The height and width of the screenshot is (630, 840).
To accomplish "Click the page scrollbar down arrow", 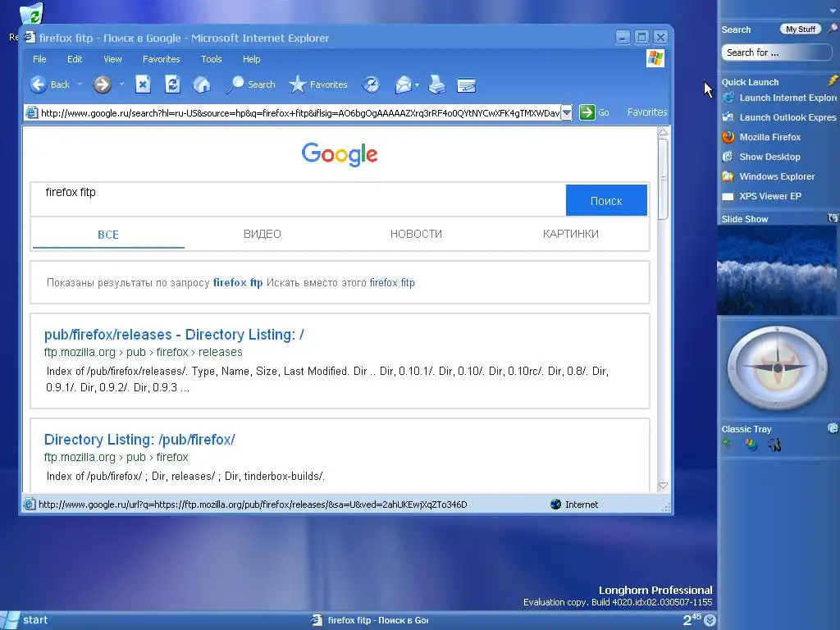I will [663, 486].
